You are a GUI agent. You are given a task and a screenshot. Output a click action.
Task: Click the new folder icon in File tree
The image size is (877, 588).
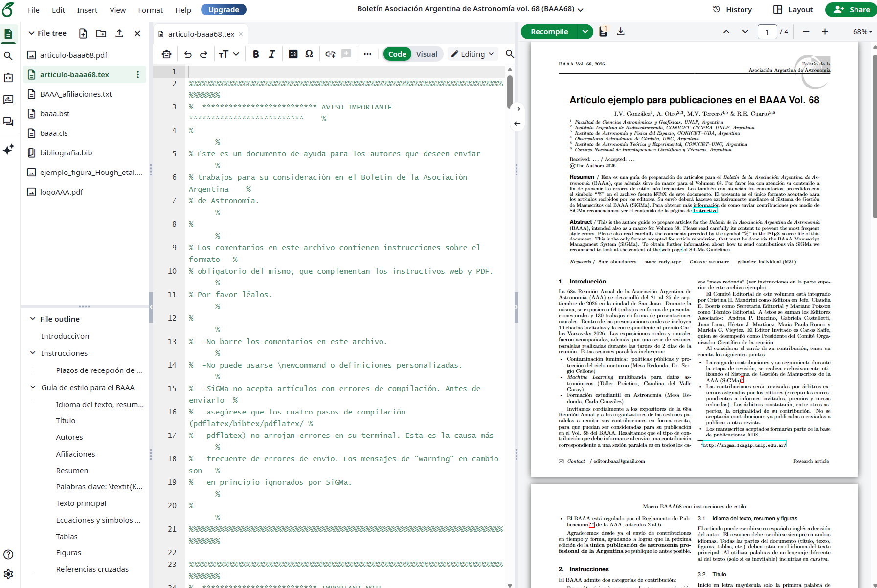pos(101,33)
